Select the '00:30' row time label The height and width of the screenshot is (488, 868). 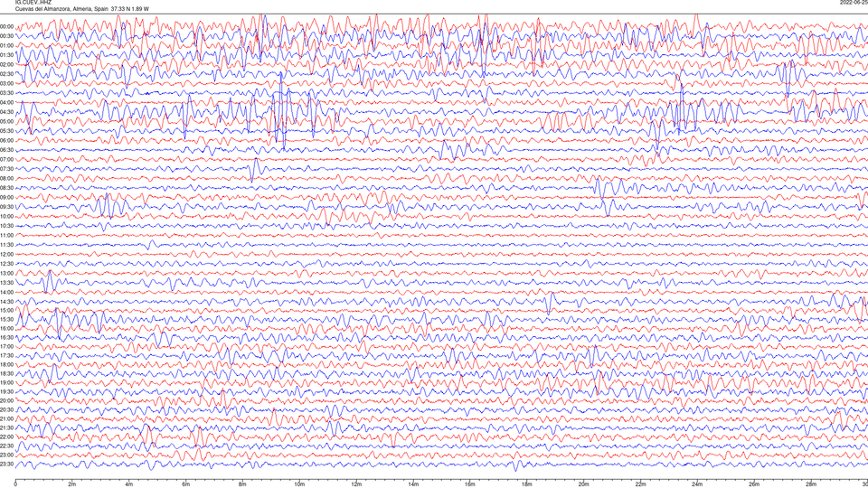[x=6, y=36]
